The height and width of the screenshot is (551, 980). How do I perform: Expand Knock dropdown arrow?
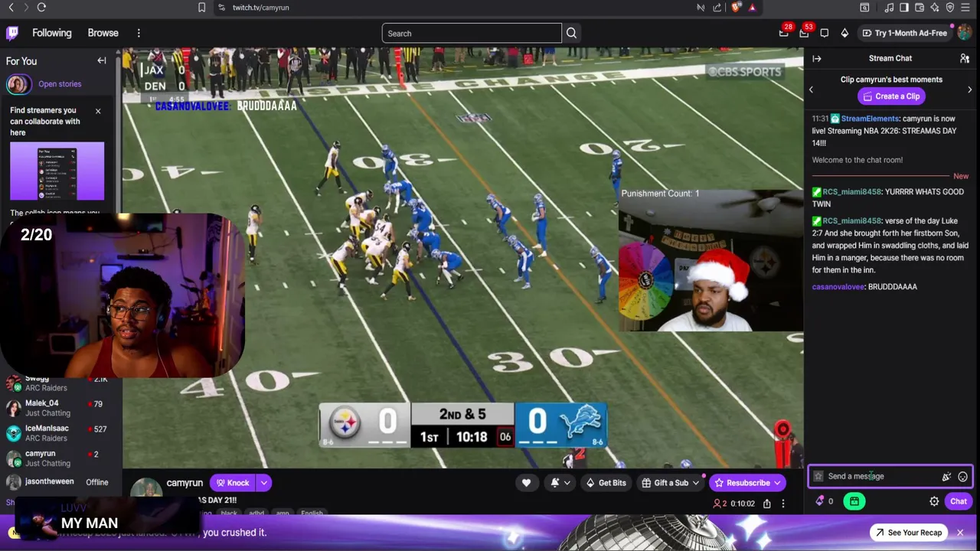[263, 483]
